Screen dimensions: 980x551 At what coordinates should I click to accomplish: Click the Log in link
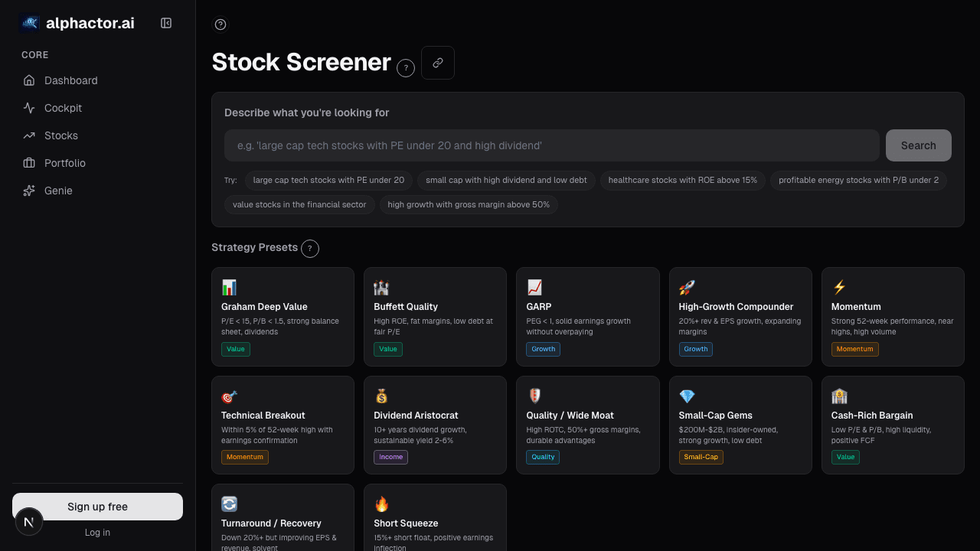pos(97,533)
